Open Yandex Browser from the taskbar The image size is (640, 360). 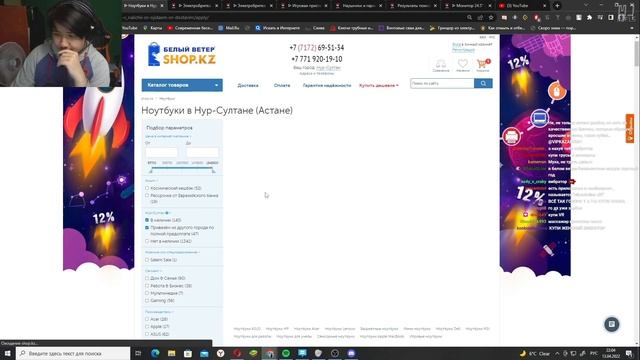220,353
